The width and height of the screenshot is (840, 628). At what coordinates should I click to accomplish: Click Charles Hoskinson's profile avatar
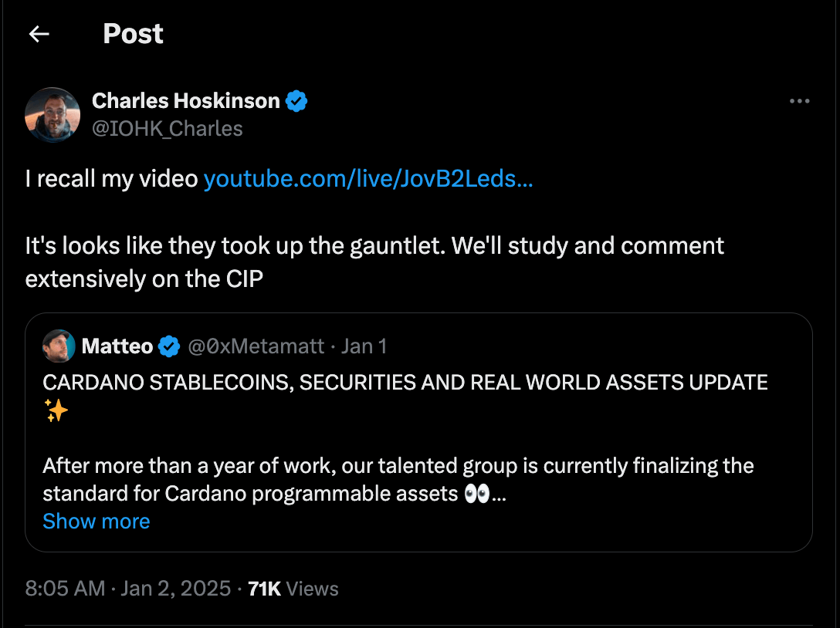(x=52, y=115)
